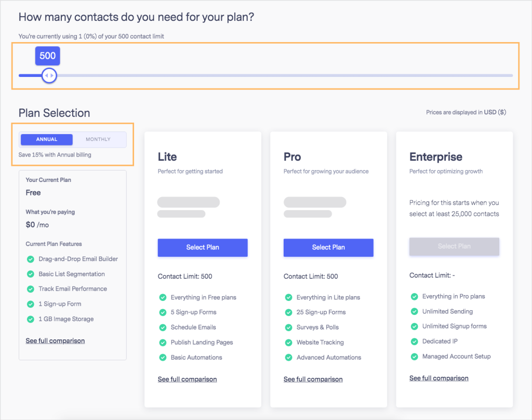Click the disabled Enterprise Select Plan button

454,246
